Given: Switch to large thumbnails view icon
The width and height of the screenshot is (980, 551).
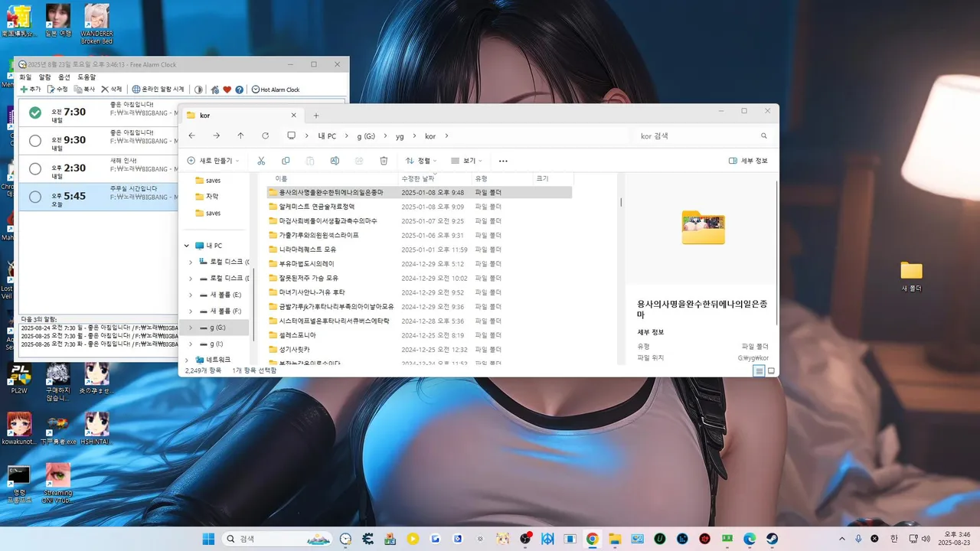Looking at the screenshot, I should [x=771, y=371].
